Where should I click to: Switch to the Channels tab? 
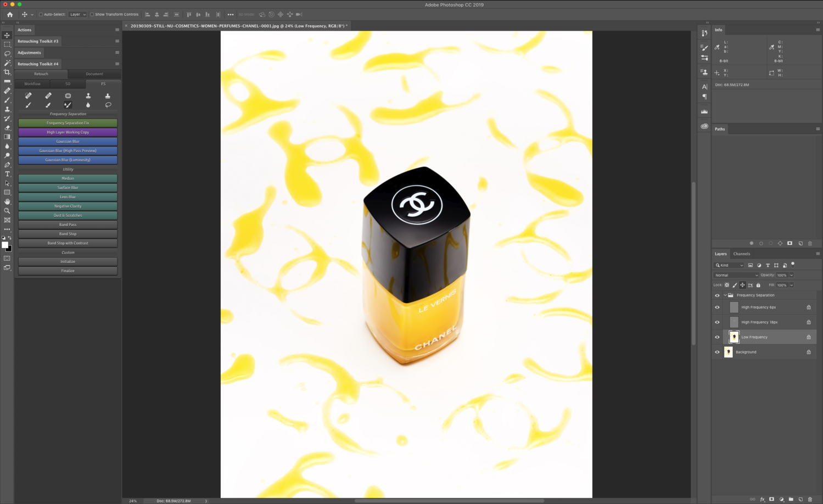[x=742, y=254]
